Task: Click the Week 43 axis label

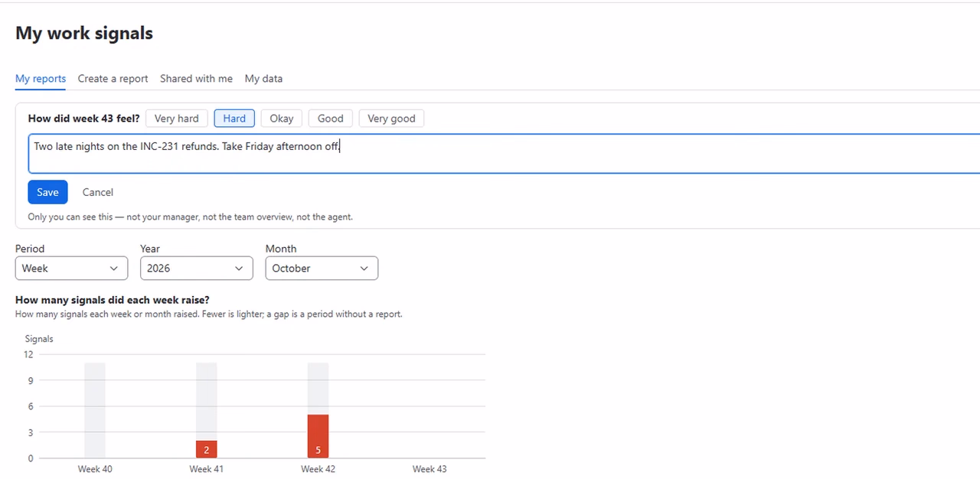Action: [x=430, y=469]
